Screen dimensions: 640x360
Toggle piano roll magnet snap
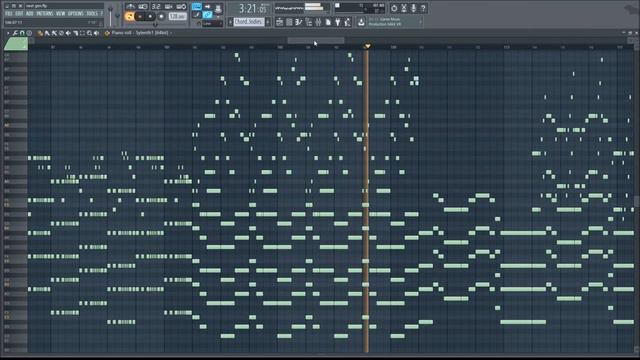tap(22, 33)
